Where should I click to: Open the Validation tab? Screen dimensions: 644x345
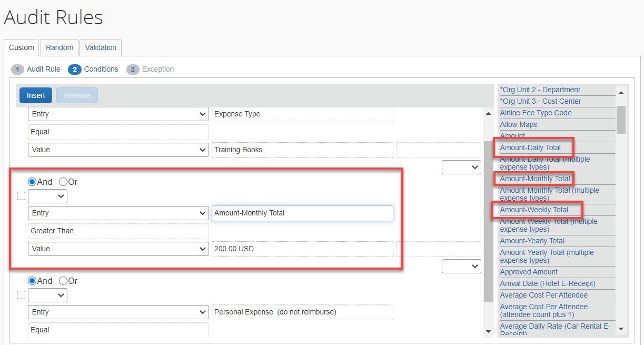click(x=101, y=47)
